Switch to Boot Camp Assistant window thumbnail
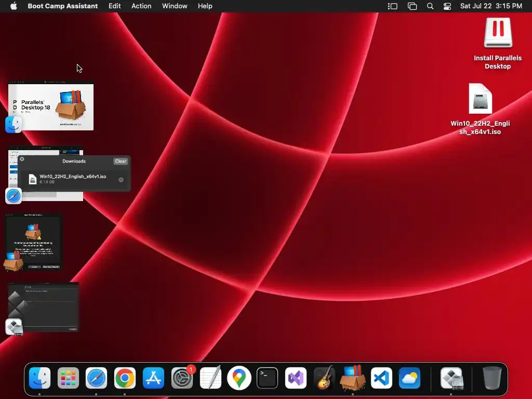This screenshot has height=399, width=532. 44,307
